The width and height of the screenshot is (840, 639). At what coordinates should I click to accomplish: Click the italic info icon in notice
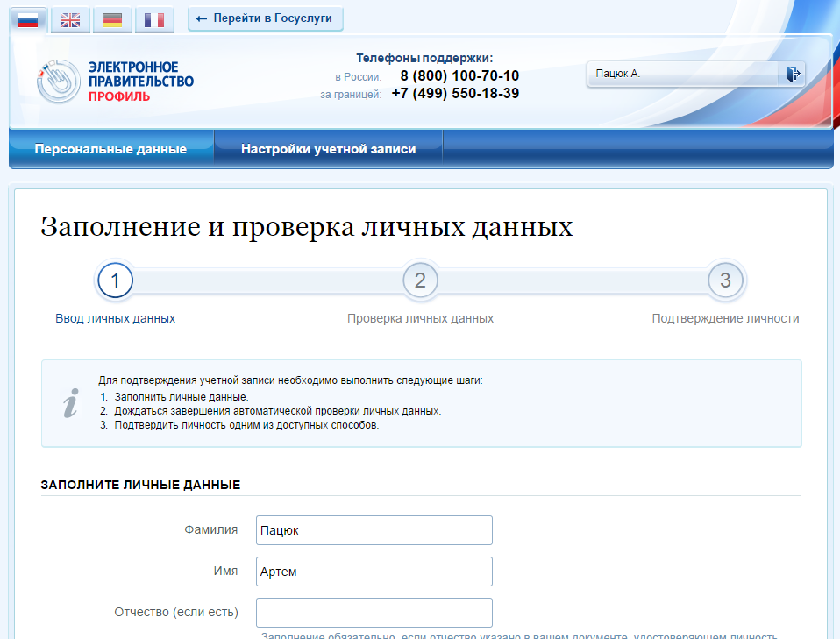pos(71,403)
